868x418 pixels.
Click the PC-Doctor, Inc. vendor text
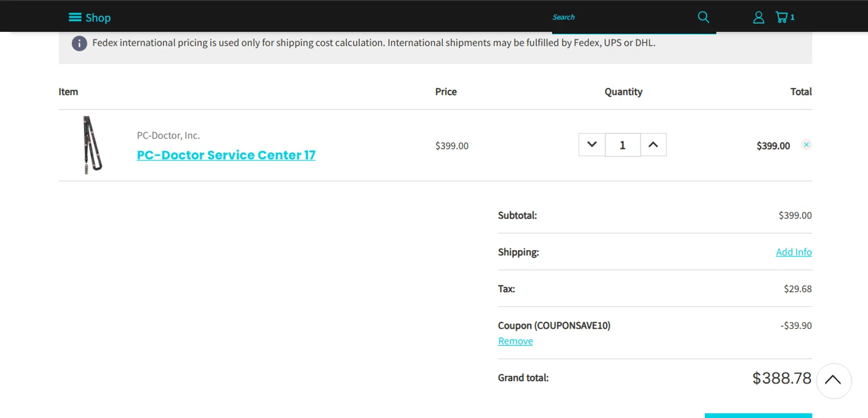[168, 135]
